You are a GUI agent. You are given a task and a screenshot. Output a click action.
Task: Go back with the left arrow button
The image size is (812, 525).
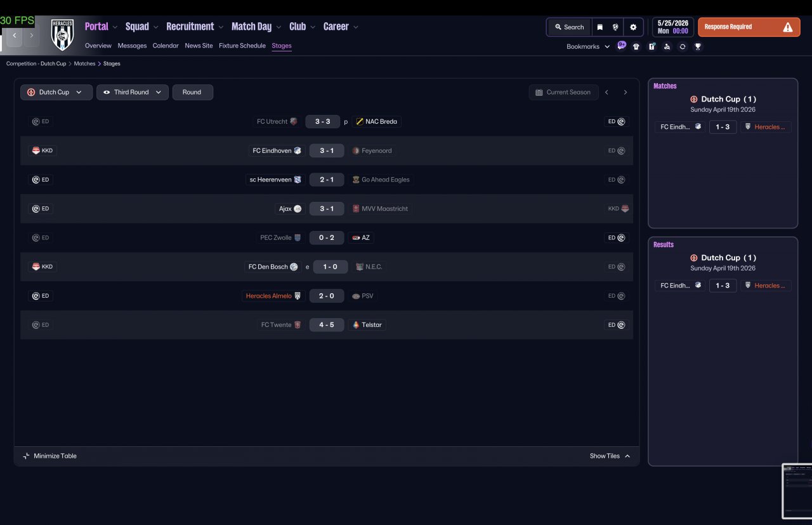[x=15, y=36]
